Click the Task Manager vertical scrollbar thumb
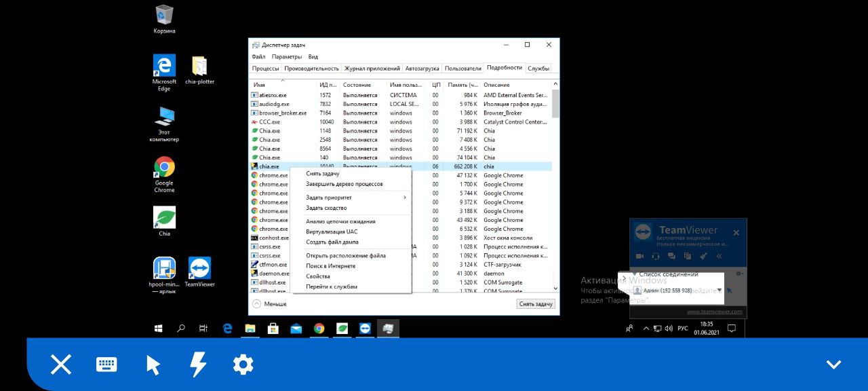The image size is (868, 391). pyautogui.click(x=556, y=103)
